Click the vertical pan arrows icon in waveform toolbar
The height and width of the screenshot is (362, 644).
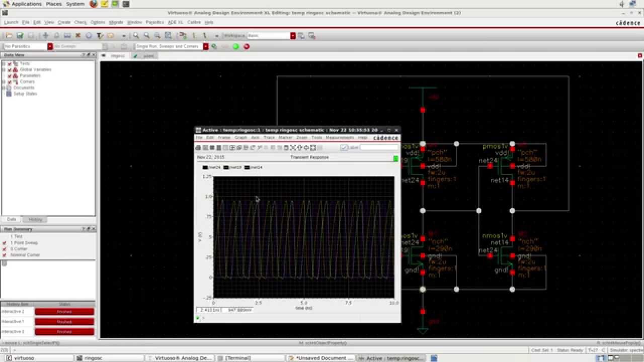(299, 147)
